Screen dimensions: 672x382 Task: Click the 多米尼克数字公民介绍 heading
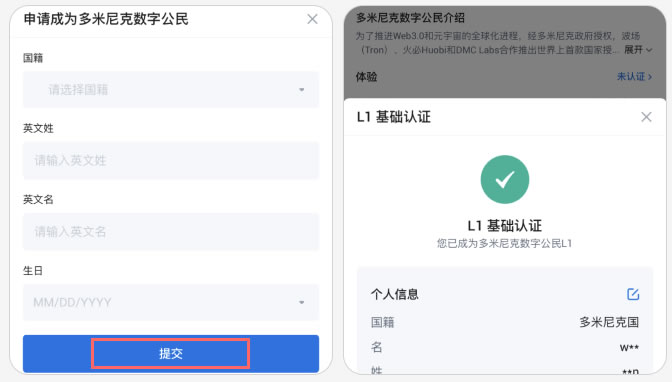(x=411, y=18)
